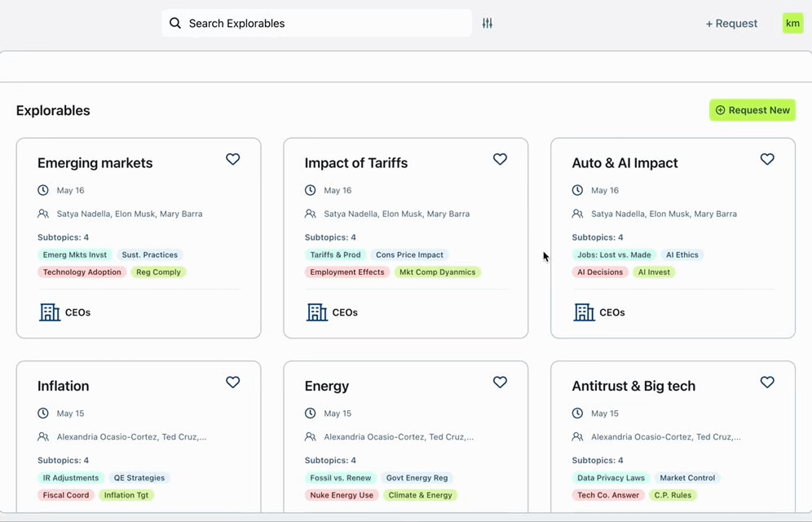Select the Cons Price Impact tag

pyautogui.click(x=409, y=254)
